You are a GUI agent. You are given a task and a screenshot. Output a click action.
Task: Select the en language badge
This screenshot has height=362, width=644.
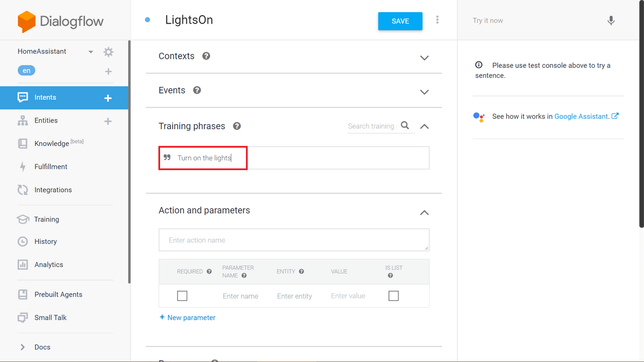pos(26,71)
